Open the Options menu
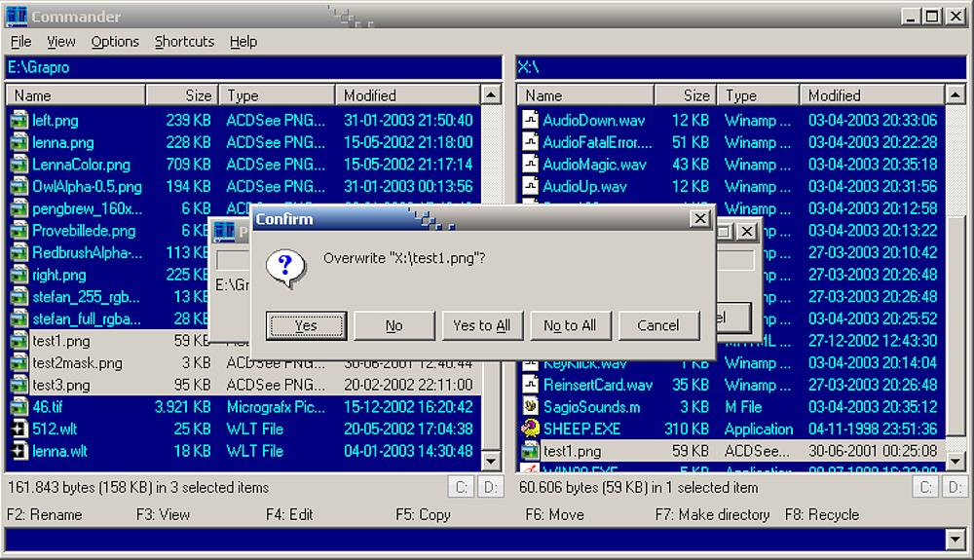Screen dimensions: 974x560 115,42
